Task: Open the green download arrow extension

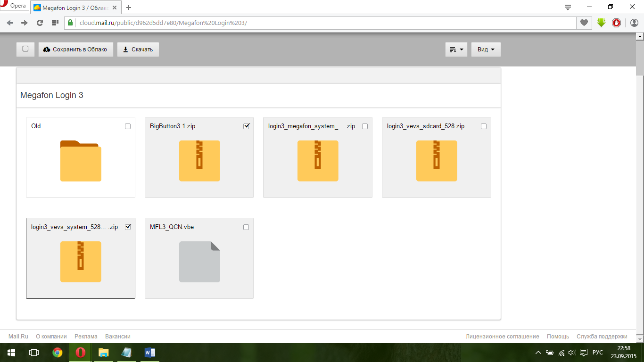Action: point(601,23)
